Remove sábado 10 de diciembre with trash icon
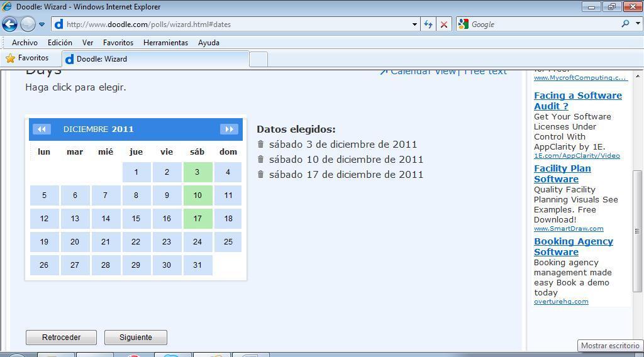Image resolution: width=644 pixels, height=357 pixels. click(x=261, y=160)
